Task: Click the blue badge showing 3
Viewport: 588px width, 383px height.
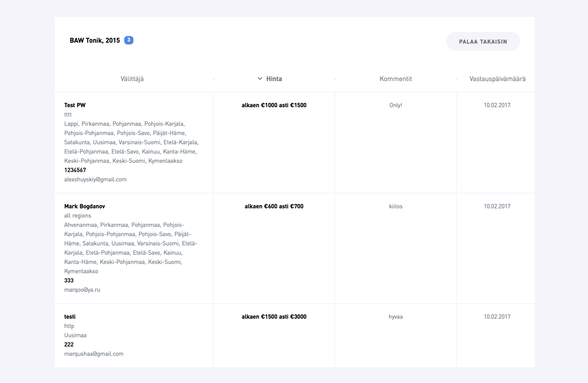Action: [129, 40]
